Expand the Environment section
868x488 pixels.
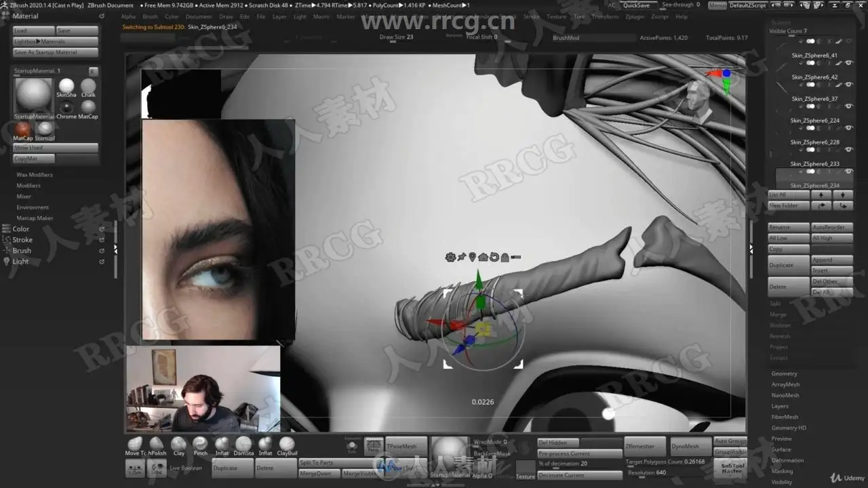[33, 207]
